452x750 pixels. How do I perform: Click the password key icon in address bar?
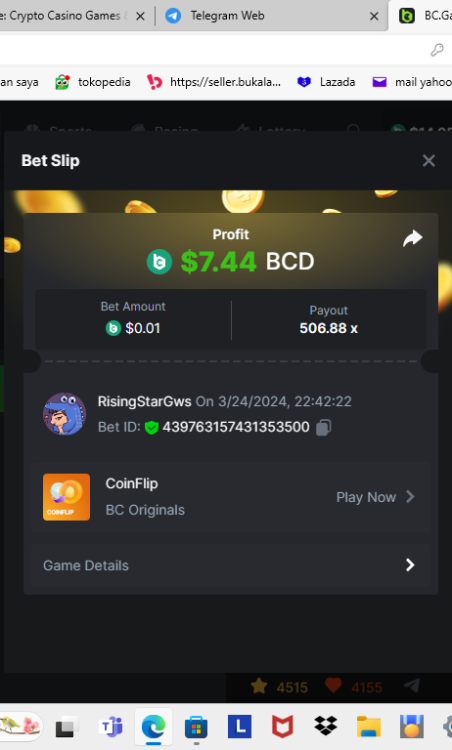coord(437,50)
